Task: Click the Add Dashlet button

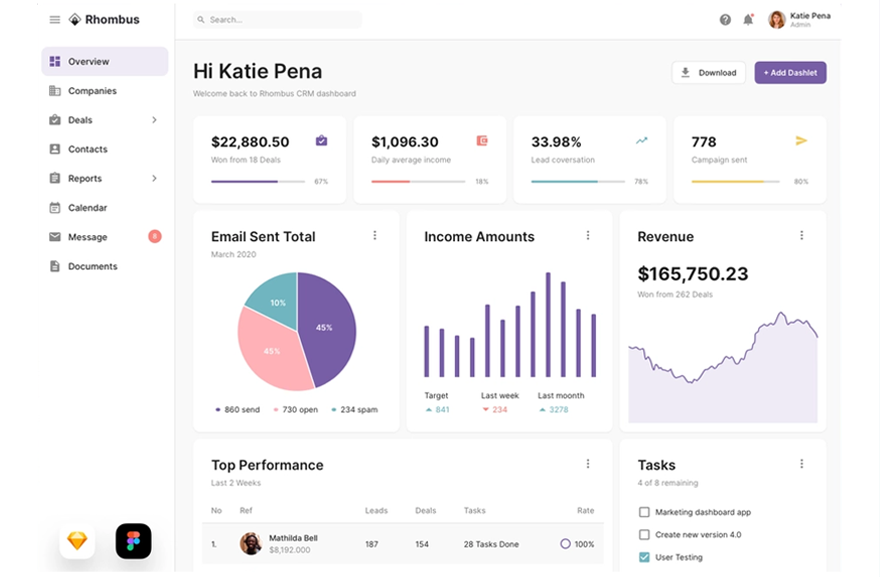Action: point(790,73)
